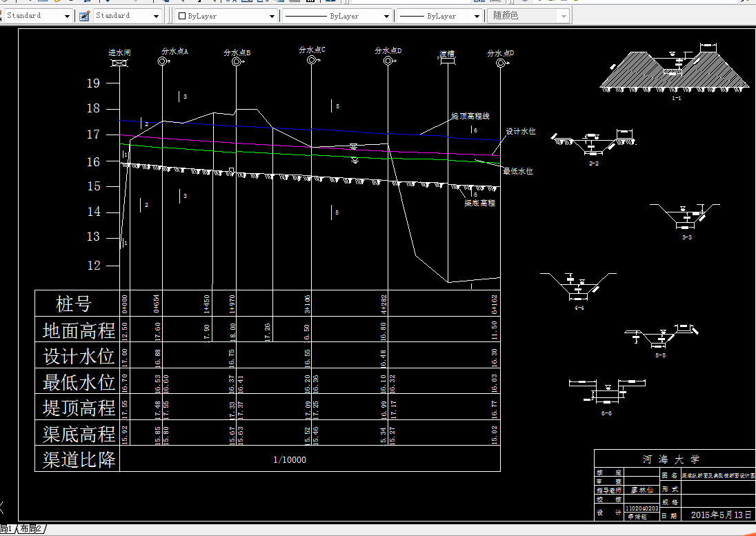Click station number 3+106
This screenshot has height=536, width=756.
[x=307, y=304]
